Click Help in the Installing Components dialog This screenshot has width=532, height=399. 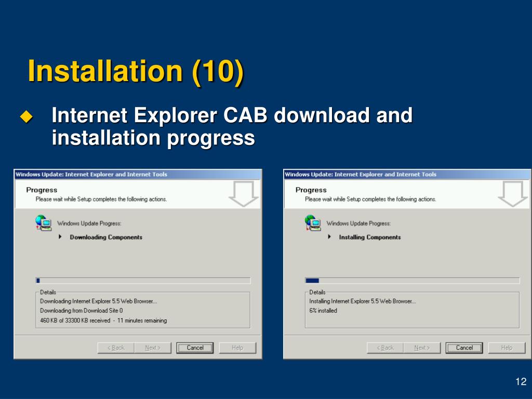pos(507,348)
